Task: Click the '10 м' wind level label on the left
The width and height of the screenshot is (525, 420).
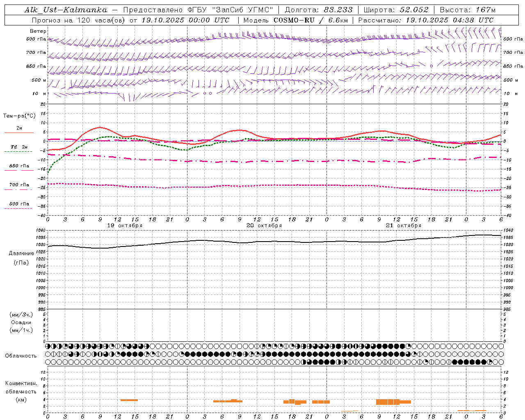Action: click(39, 94)
